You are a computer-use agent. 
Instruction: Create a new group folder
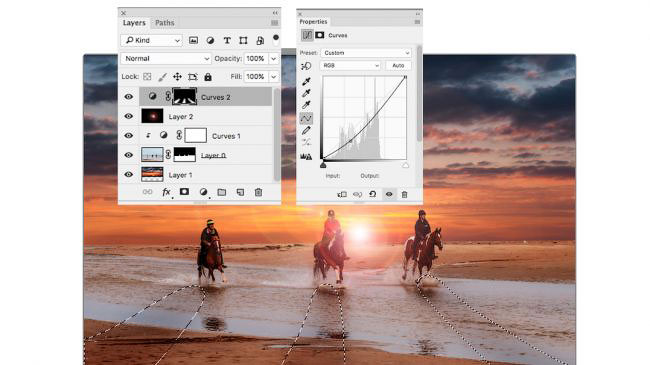(x=222, y=192)
